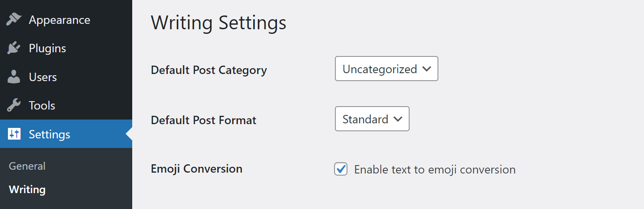The image size is (644, 209).
Task: Go to Plugins in sidebar text
Action: tap(47, 48)
